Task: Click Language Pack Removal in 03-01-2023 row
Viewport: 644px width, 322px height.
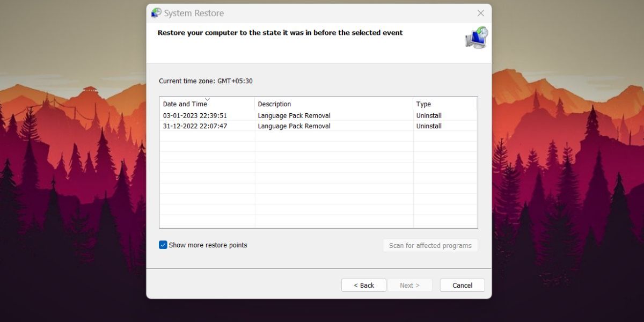Action: (294, 115)
